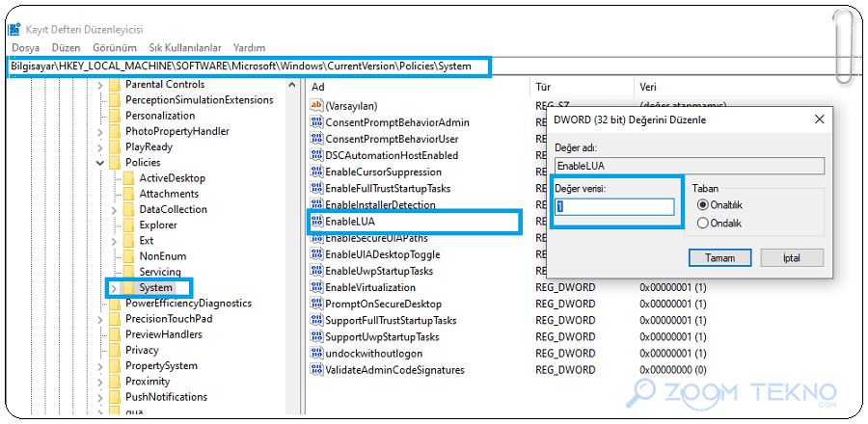Expand the DataCollection tree node
Image resolution: width=868 pixels, height=424 pixels.
[x=114, y=210]
